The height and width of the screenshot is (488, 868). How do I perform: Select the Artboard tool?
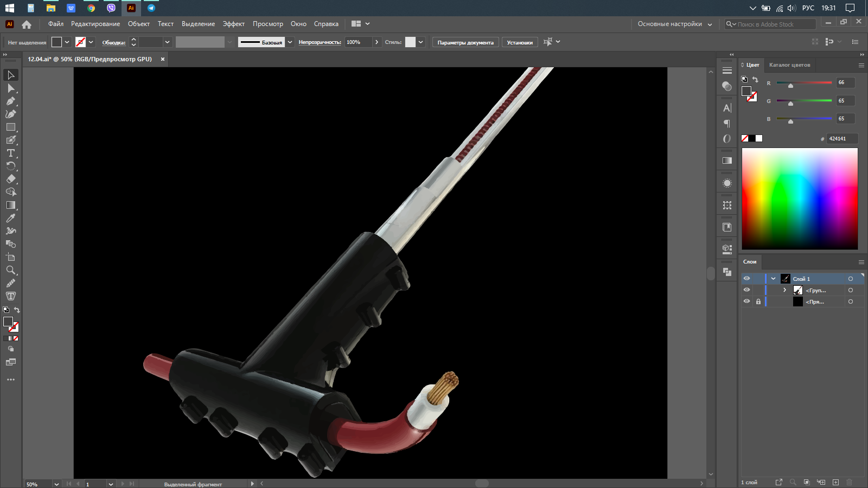pyautogui.click(x=11, y=257)
